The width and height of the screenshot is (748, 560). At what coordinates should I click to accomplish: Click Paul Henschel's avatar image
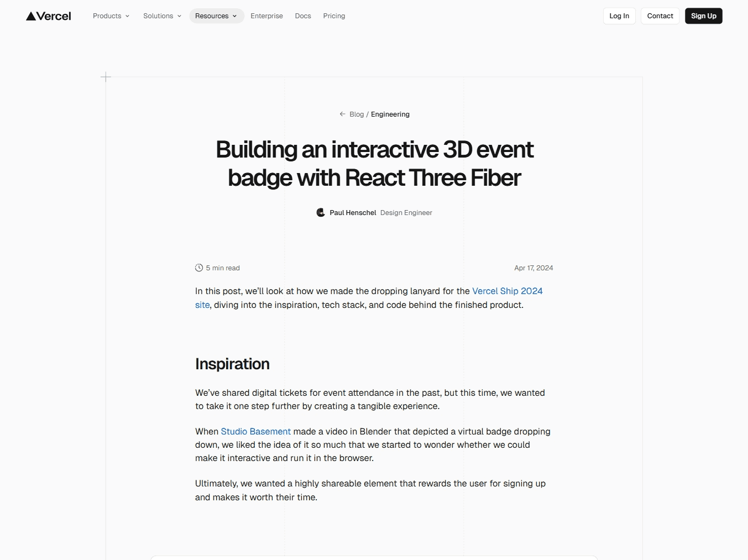[321, 213]
